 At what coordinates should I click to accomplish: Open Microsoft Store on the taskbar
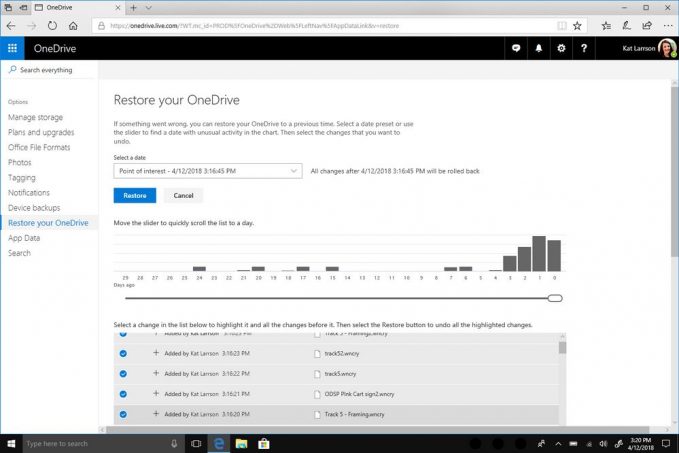point(264,443)
